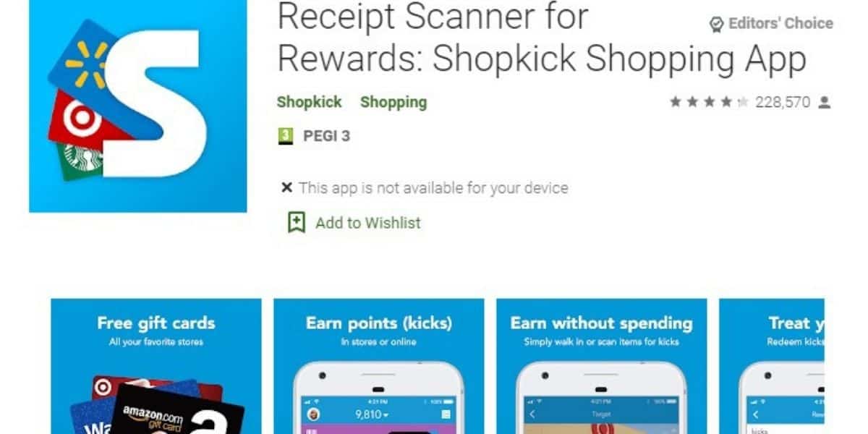
Task: Click the Editors' Choice label text
Action: [x=780, y=24]
